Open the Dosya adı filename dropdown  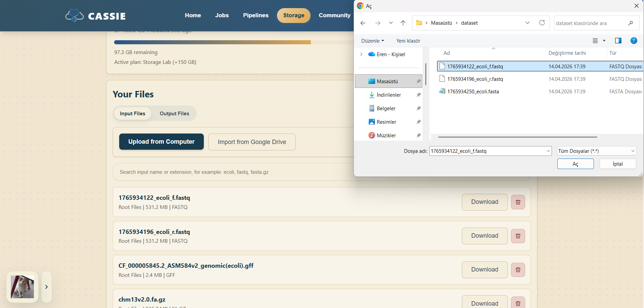point(548,151)
